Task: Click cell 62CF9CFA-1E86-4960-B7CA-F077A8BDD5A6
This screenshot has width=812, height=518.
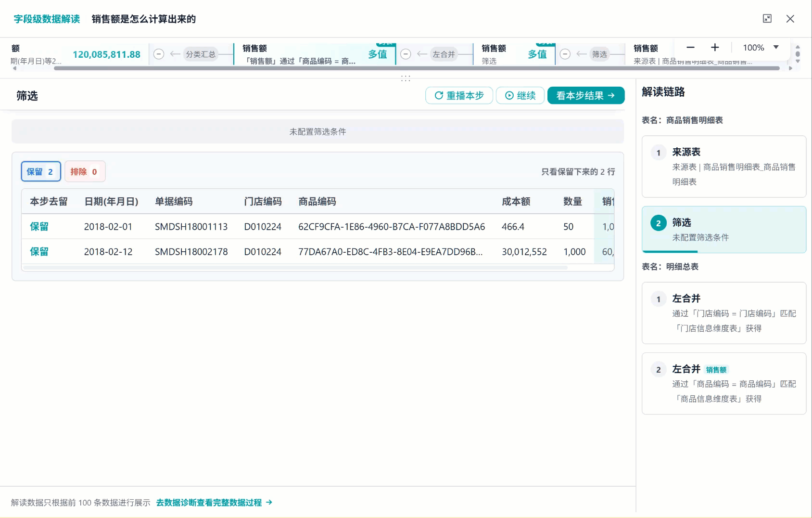Action: click(392, 227)
